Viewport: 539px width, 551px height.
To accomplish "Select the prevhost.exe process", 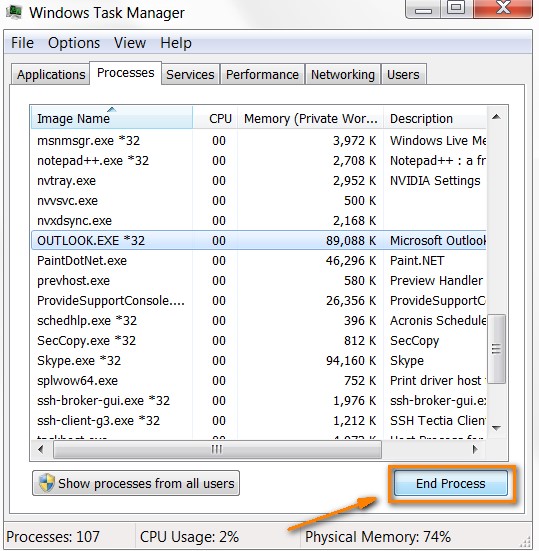I will coord(259,281).
